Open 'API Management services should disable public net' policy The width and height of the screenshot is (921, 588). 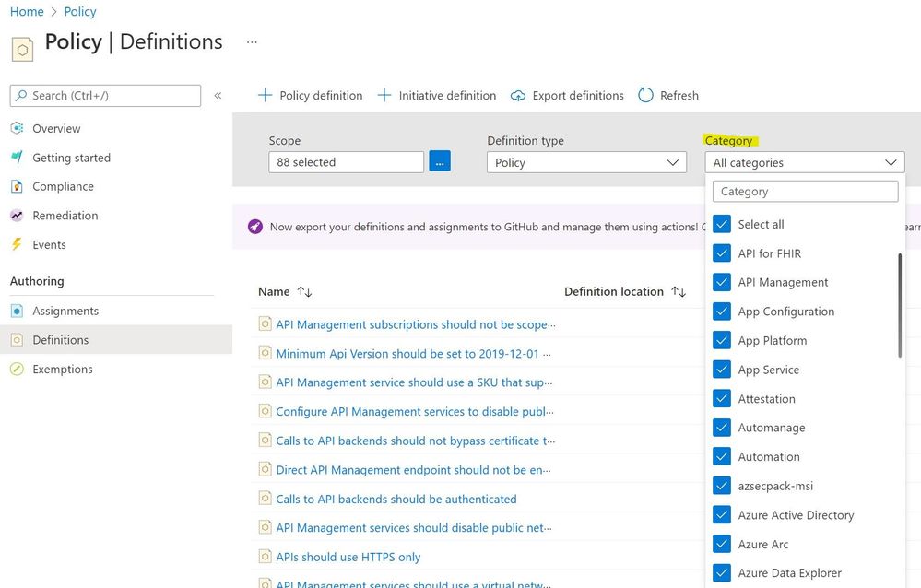click(x=414, y=527)
